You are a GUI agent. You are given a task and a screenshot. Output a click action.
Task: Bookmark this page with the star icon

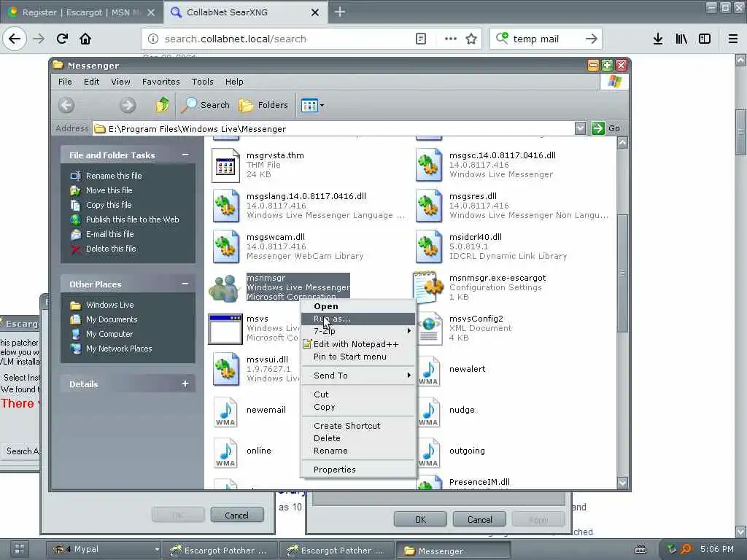tap(471, 39)
